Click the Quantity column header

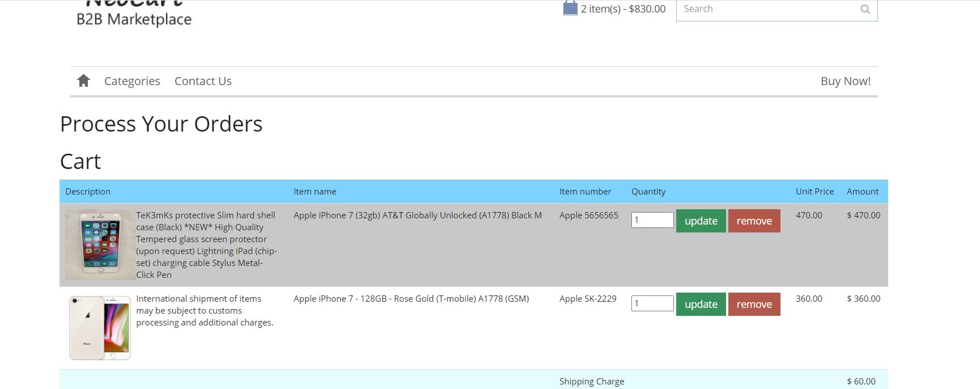click(x=648, y=192)
